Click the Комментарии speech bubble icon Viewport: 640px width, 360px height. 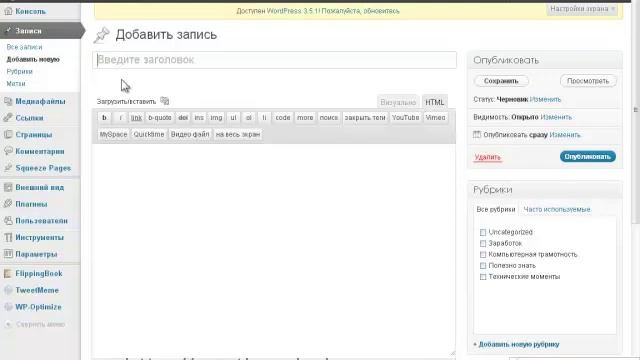(x=8, y=151)
